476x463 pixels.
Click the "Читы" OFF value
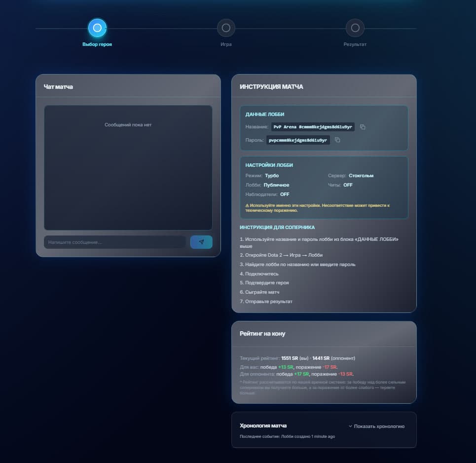[x=348, y=185]
